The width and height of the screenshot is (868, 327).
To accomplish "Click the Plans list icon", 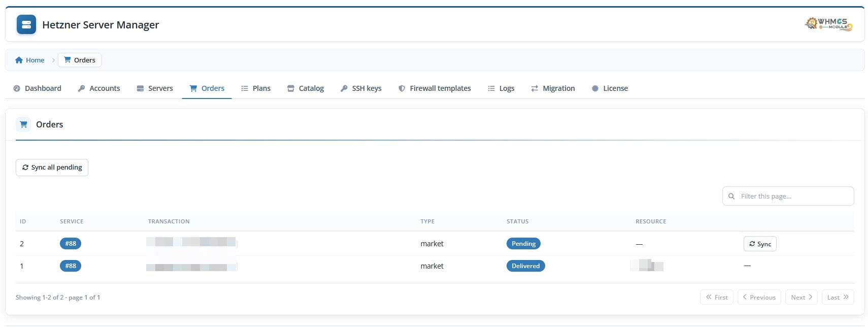I will click(245, 88).
